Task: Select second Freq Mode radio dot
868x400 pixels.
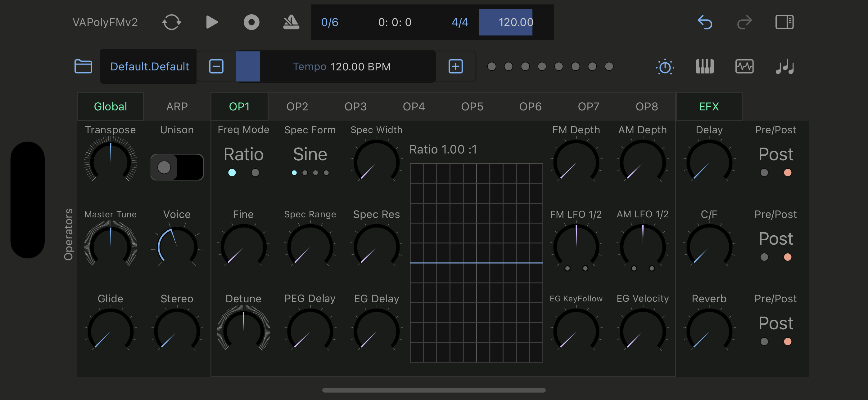Action: click(x=255, y=173)
